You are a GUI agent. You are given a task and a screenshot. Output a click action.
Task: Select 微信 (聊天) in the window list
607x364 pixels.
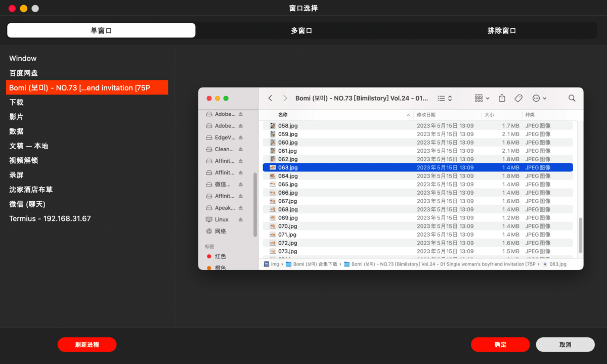pyautogui.click(x=87, y=204)
